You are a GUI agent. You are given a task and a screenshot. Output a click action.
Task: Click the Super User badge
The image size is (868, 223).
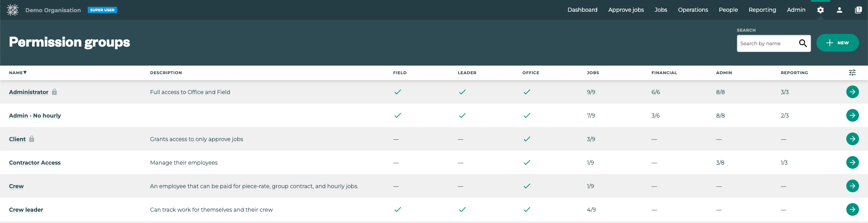pyautogui.click(x=102, y=10)
